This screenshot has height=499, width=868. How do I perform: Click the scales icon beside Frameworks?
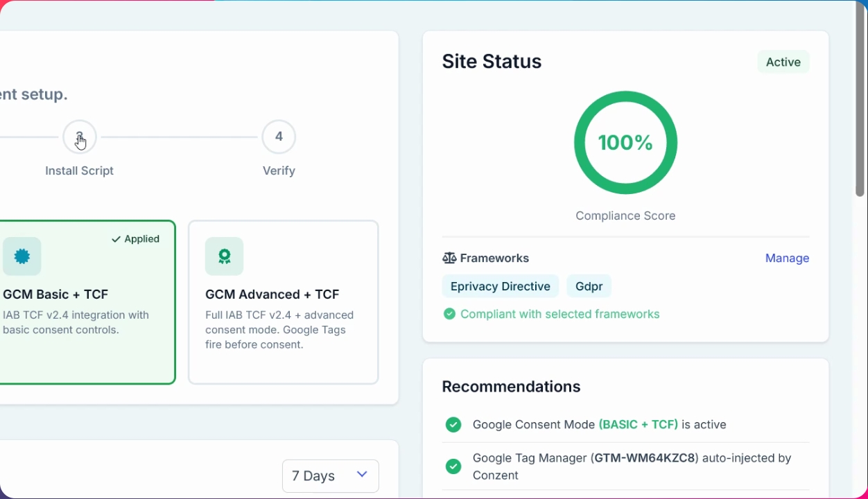[449, 258]
